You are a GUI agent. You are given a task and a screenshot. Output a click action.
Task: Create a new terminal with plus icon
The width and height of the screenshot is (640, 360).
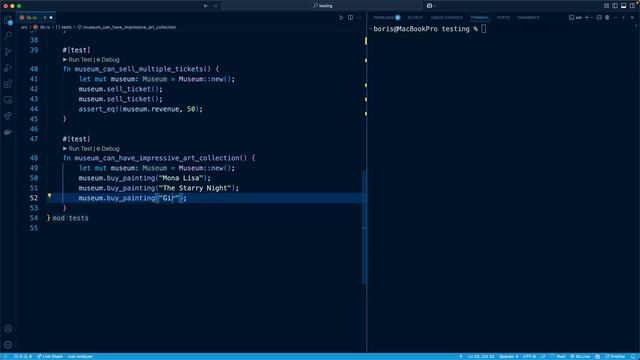point(587,18)
